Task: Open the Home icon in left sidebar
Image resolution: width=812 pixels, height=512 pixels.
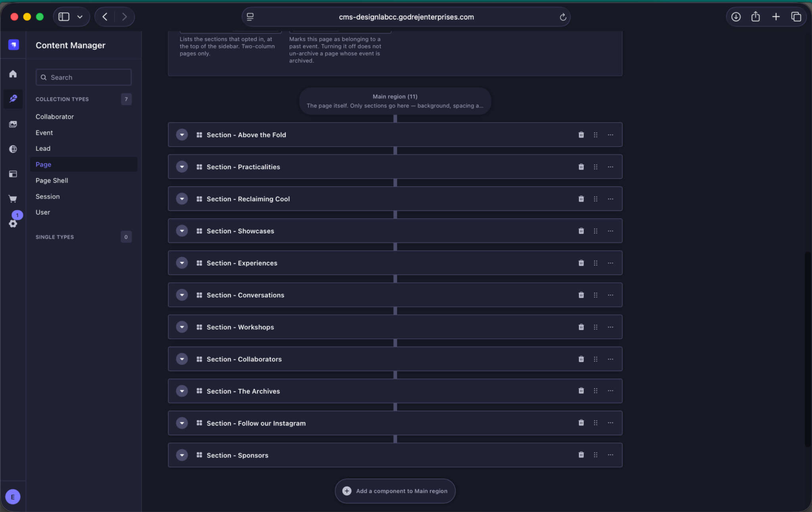Action: click(13, 74)
